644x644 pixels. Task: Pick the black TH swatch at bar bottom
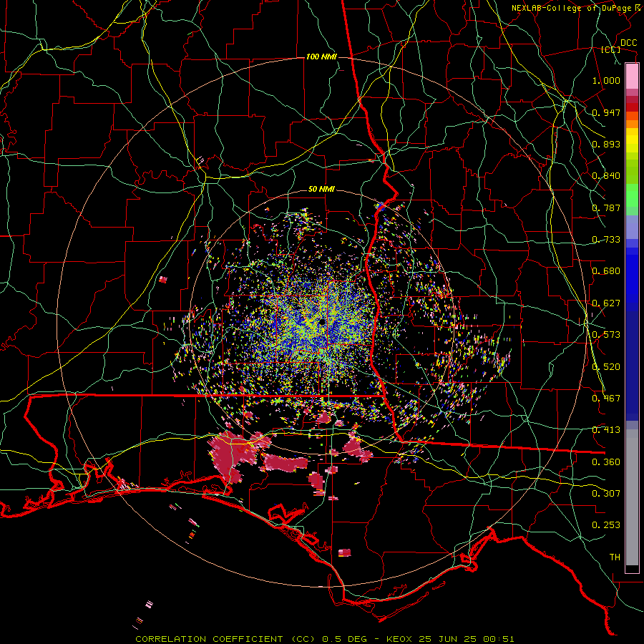[632, 568]
